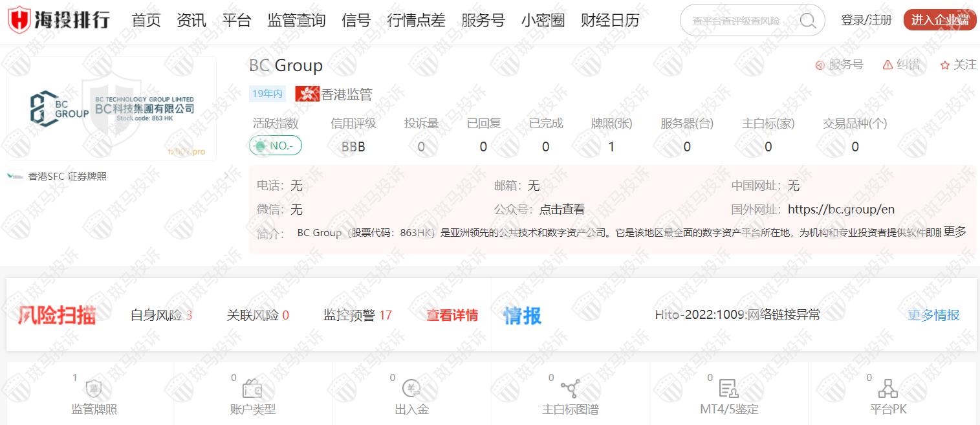Click the 进入企业端 button
980x425 pixels.
click(x=939, y=20)
